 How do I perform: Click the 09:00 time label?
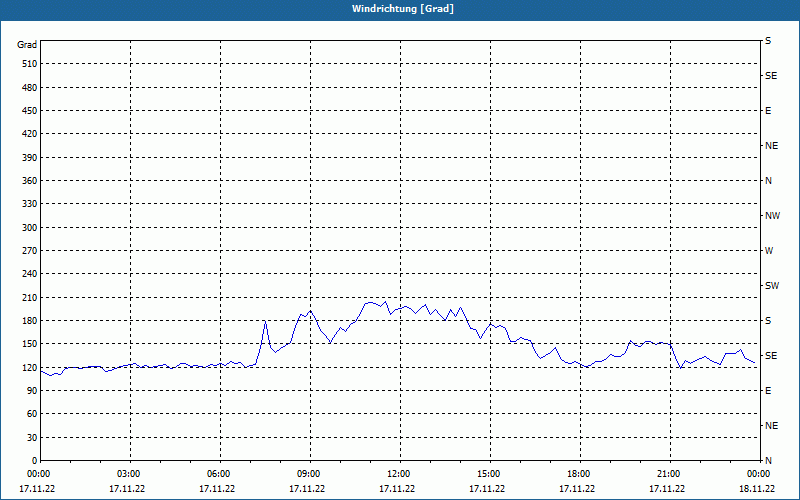point(308,474)
